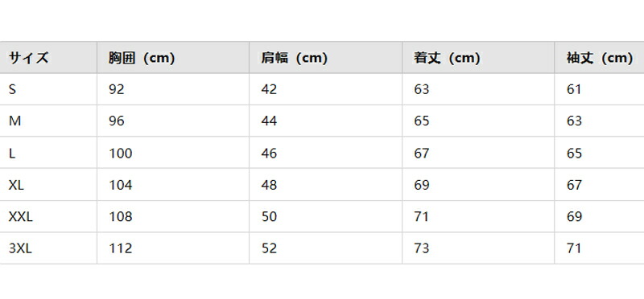This screenshot has height=299, width=644.
Task: Click chest value 108 in XXL row
Action: pyautogui.click(x=121, y=216)
